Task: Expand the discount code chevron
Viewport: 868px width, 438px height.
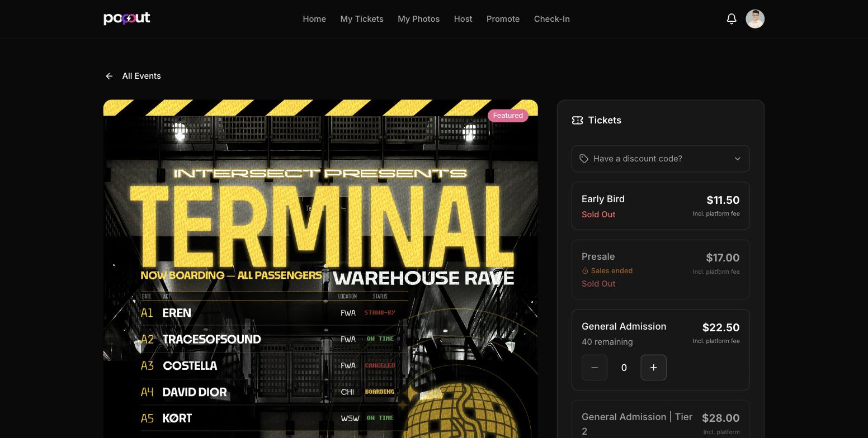Action: click(x=737, y=159)
